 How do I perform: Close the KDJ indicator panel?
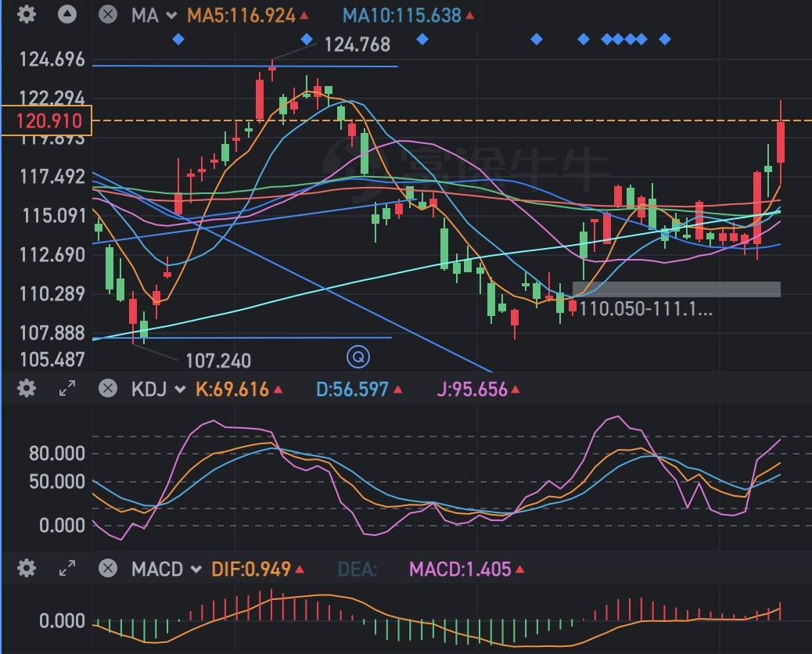coord(109,389)
